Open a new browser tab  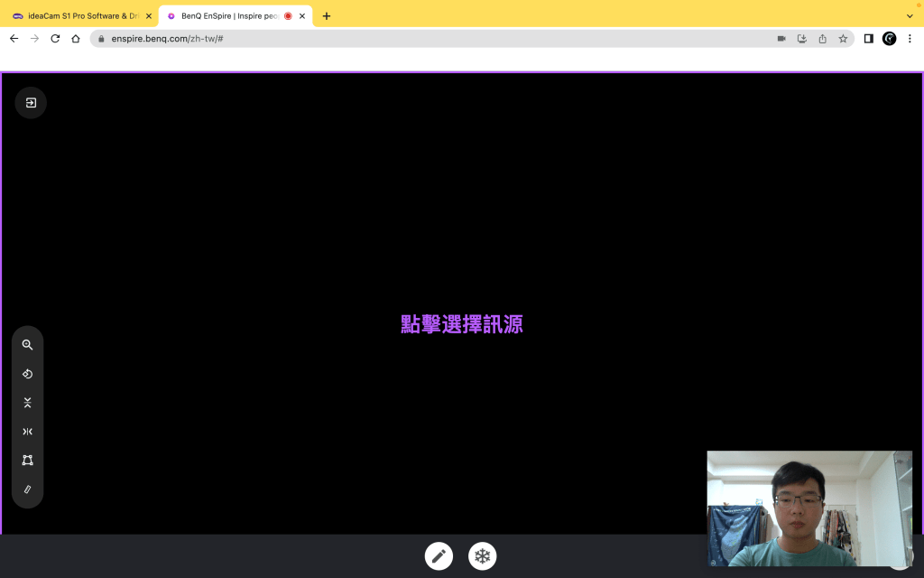[x=327, y=16]
